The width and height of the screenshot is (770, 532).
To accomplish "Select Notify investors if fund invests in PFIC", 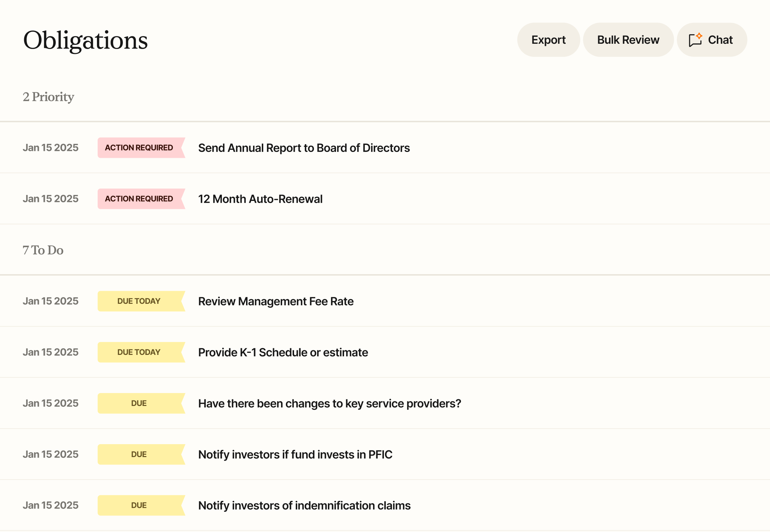I will (x=295, y=455).
